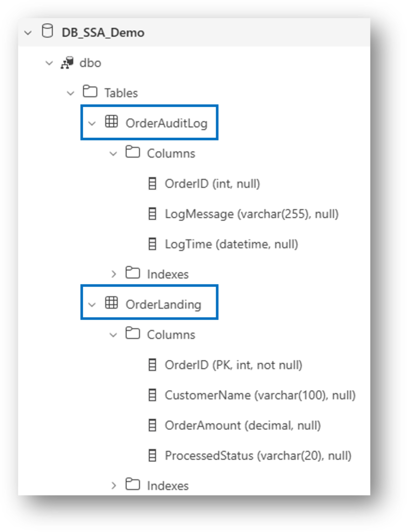
Task: Click the DB_SSA_Demo database cylinder icon
Action: (x=47, y=32)
